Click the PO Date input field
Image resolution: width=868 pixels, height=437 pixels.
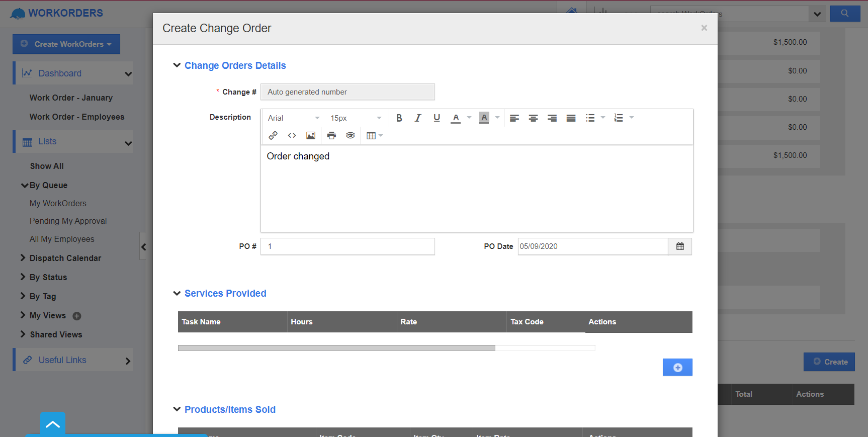tap(593, 246)
